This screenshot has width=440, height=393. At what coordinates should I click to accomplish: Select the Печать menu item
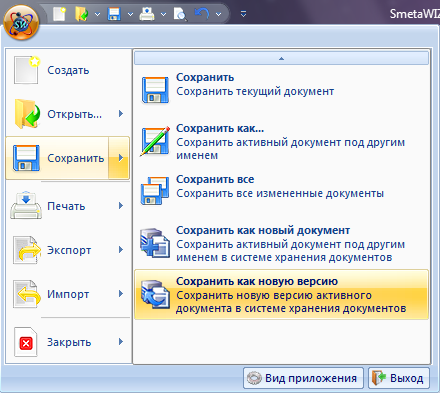point(68,206)
